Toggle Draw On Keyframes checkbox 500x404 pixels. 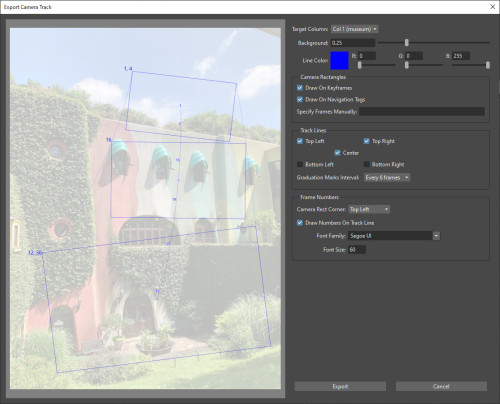(x=300, y=88)
